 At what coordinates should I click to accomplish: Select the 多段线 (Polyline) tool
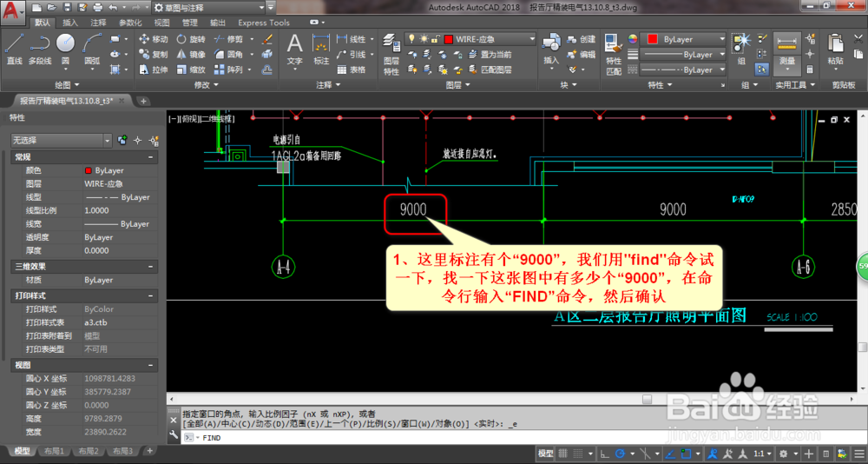(39, 49)
